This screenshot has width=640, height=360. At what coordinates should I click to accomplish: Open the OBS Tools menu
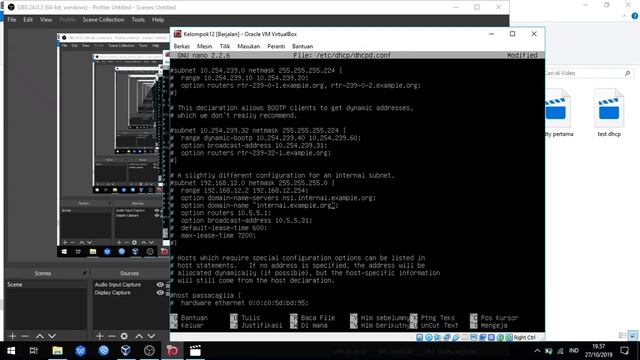pyautogui.click(x=138, y=20)
